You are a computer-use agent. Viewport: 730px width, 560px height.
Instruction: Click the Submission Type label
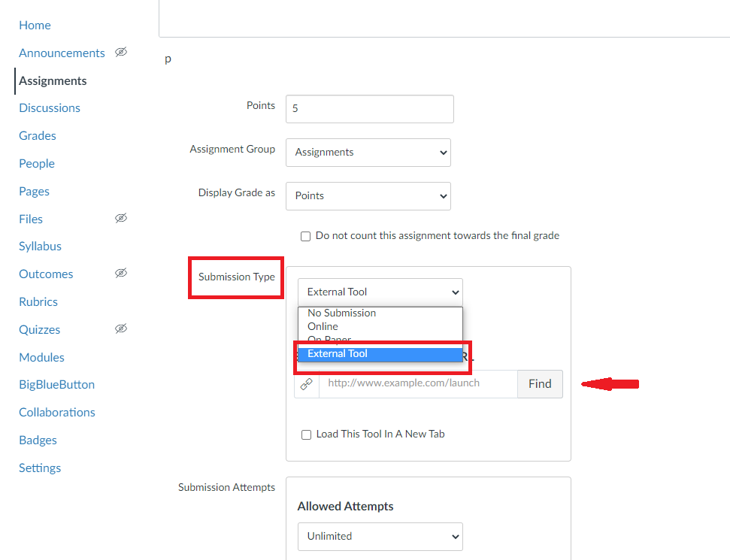click(x=237, y=277)
